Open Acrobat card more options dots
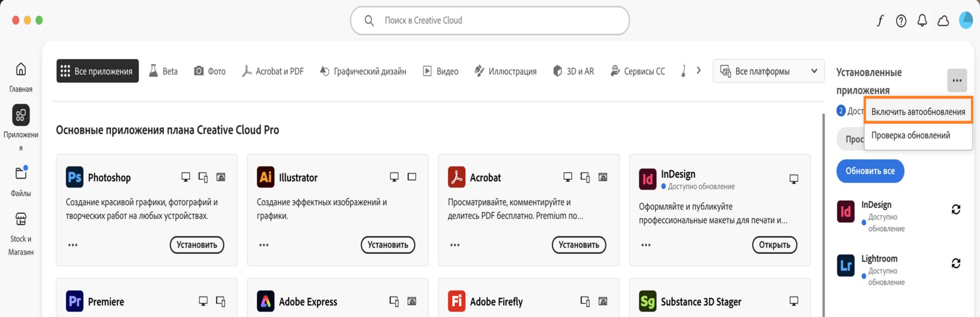980x317 pixels. 455,245
